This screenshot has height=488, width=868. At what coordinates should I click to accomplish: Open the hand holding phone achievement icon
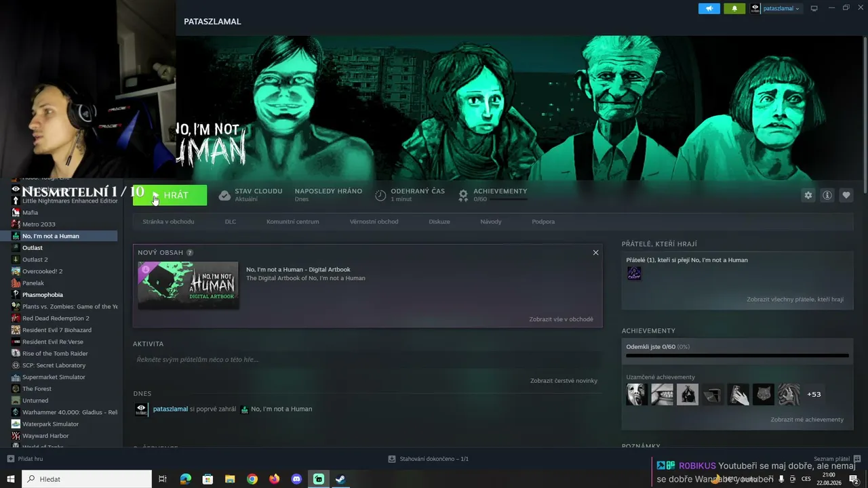[x=738, y=394]
